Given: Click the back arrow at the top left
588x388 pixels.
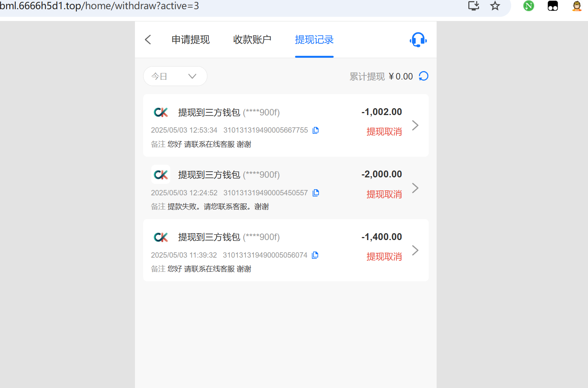Looking at the screenshot, I should (148, 39).
